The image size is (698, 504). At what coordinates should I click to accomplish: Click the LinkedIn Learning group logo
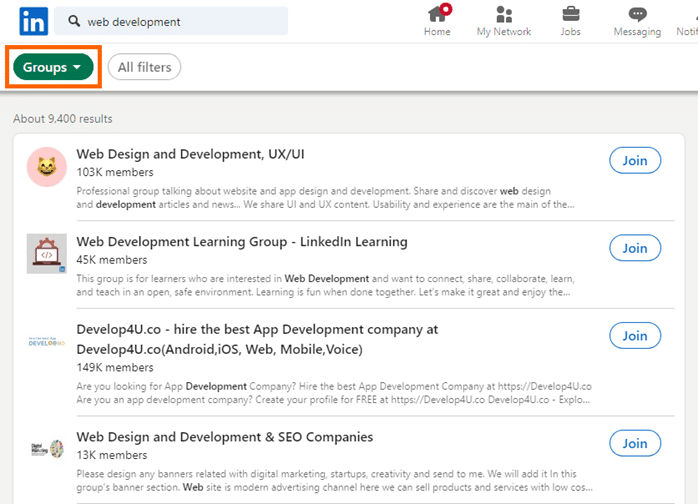(x=46, y=254)
